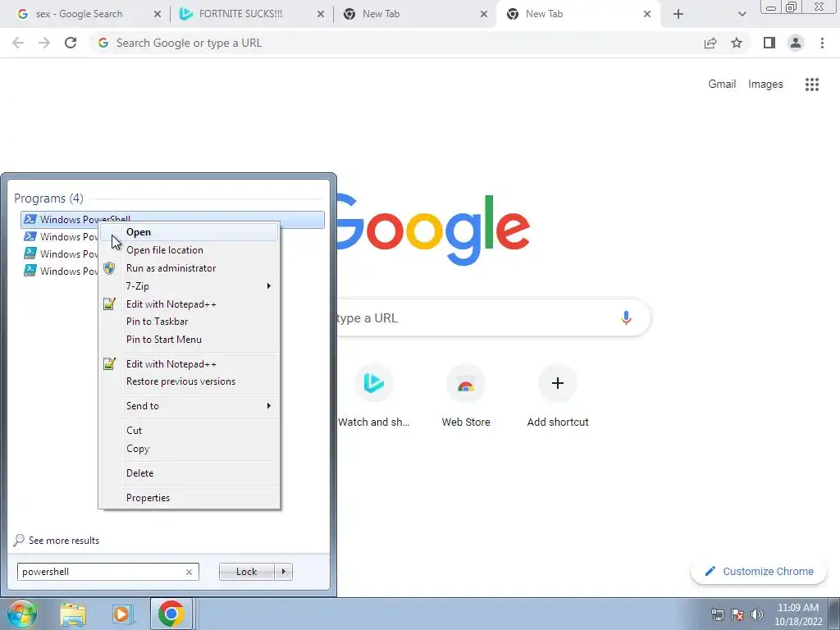Expand the Send to submenu
Viewport: 840px width, 630px height.
(x=189, y=405)
